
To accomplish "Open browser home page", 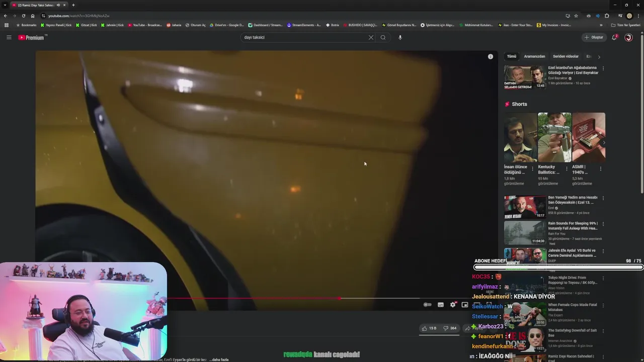I will [33, 16].
